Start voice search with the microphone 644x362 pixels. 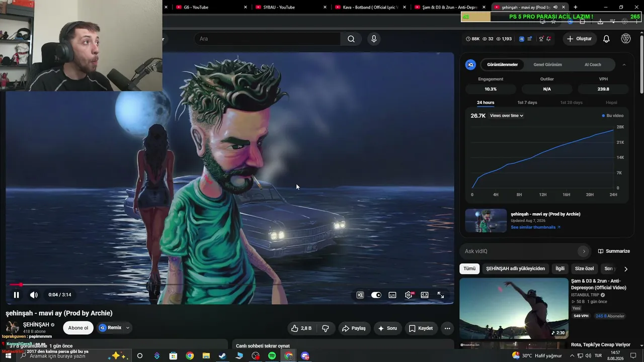[374, 39]
